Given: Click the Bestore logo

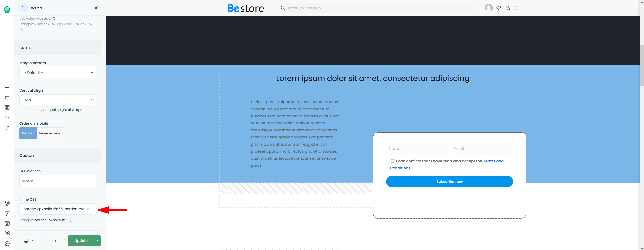Looking at the screenshot, I should pyautogui.click(x=246, y=8).
